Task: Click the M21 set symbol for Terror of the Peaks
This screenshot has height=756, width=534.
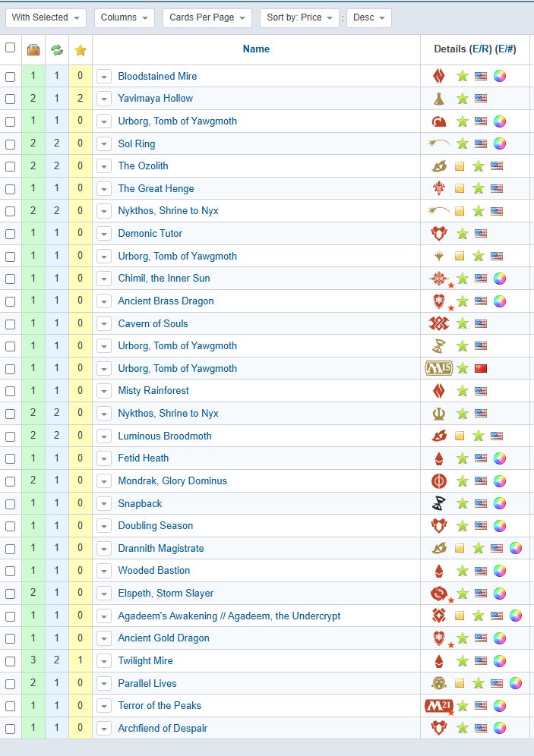Action: (439, 706)
